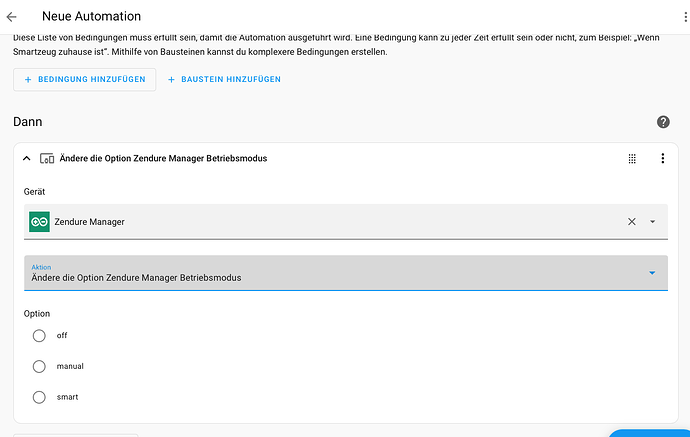The width and height of the screenshot is (690, 437).
Task: Click Baustein hinzufügen button
Action: tap(224, 80)
